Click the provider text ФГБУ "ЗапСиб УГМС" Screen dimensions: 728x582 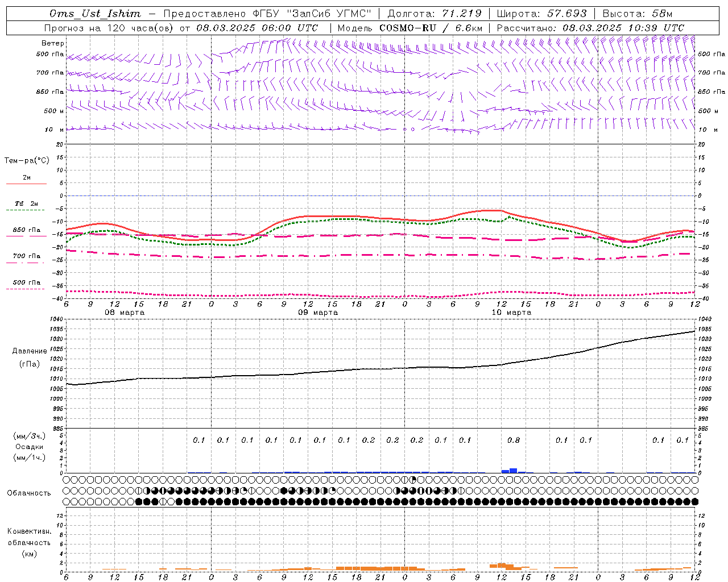[312, 14]
